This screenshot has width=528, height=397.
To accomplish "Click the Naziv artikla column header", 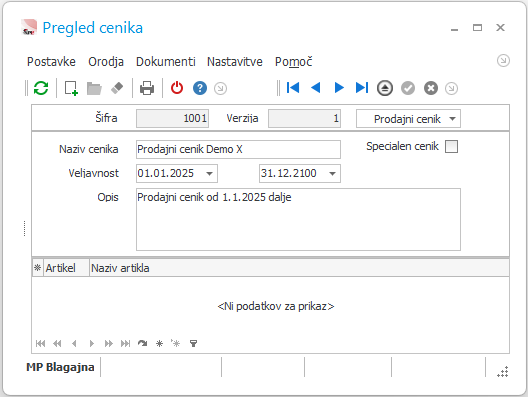I will (x=299, y=268).
